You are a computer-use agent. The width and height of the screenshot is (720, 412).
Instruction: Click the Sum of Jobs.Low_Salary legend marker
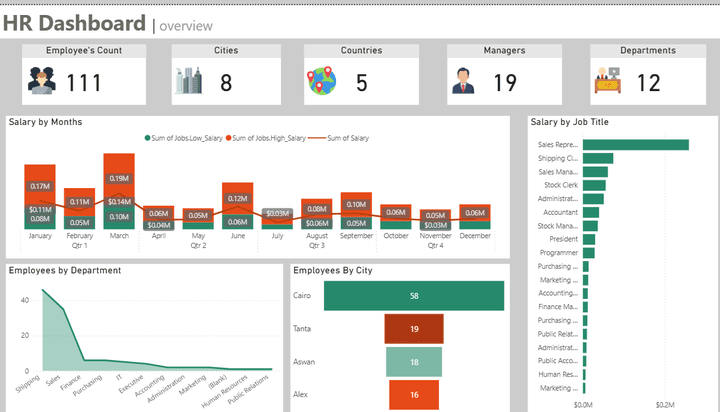tap(148, 138)
